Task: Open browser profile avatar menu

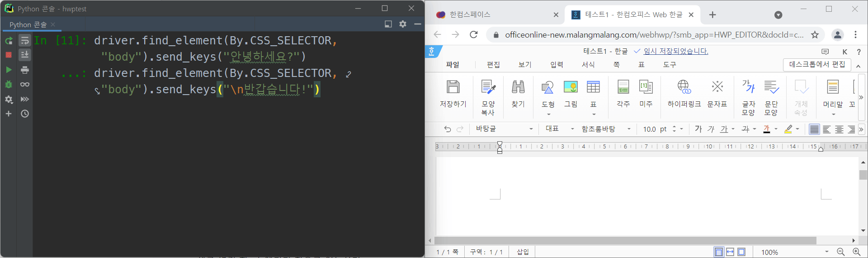Action: click(x=838, y=34)
